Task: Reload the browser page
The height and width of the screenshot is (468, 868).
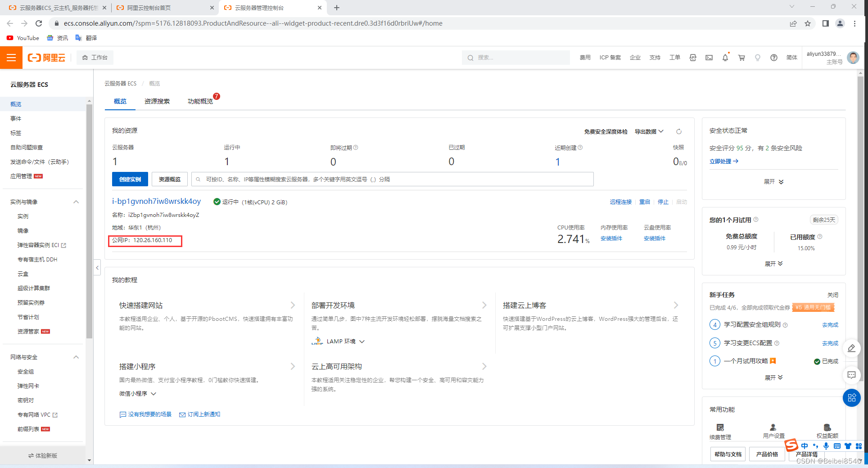Action: pos(39,23)
